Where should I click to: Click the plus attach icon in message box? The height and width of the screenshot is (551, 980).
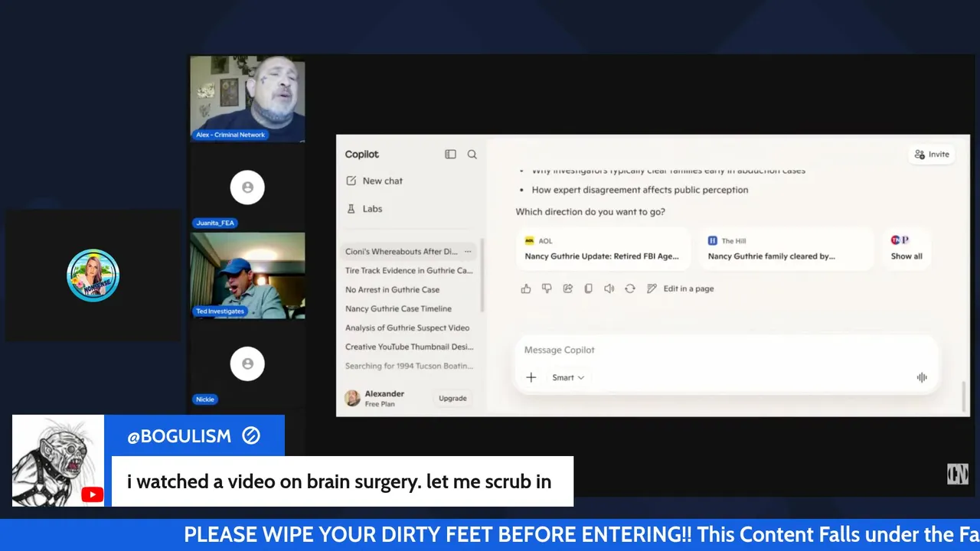(531, 377)
